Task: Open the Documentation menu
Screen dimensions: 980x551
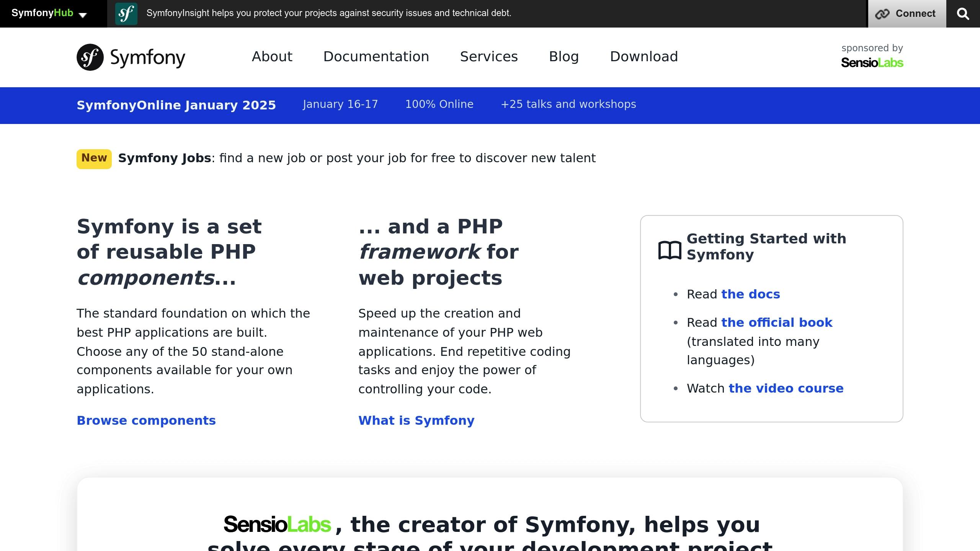Action: (x=376, y=57)
